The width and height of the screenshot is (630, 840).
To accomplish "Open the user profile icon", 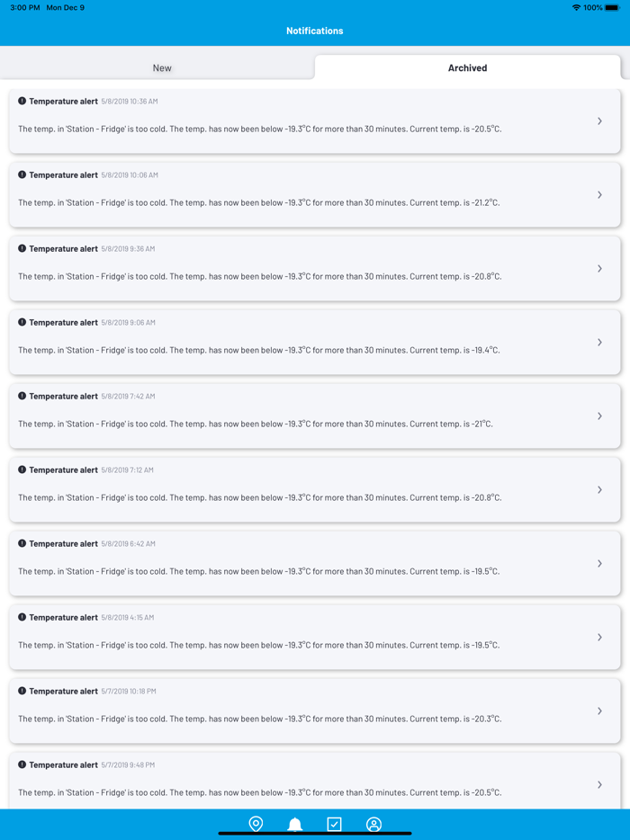I will 373,824.
